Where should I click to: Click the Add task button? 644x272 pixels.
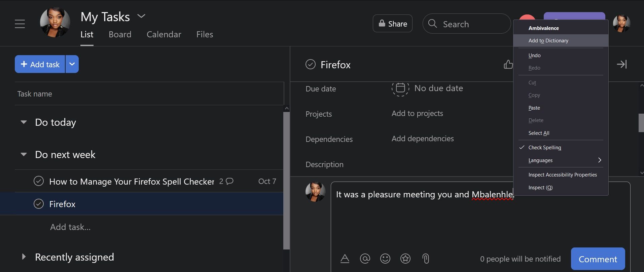point(40,64)
